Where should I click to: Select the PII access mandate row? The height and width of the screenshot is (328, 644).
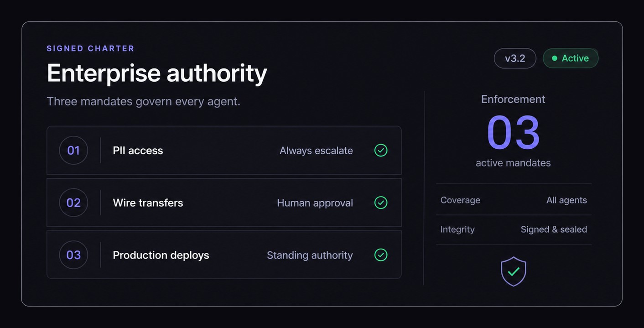(224, 150)
